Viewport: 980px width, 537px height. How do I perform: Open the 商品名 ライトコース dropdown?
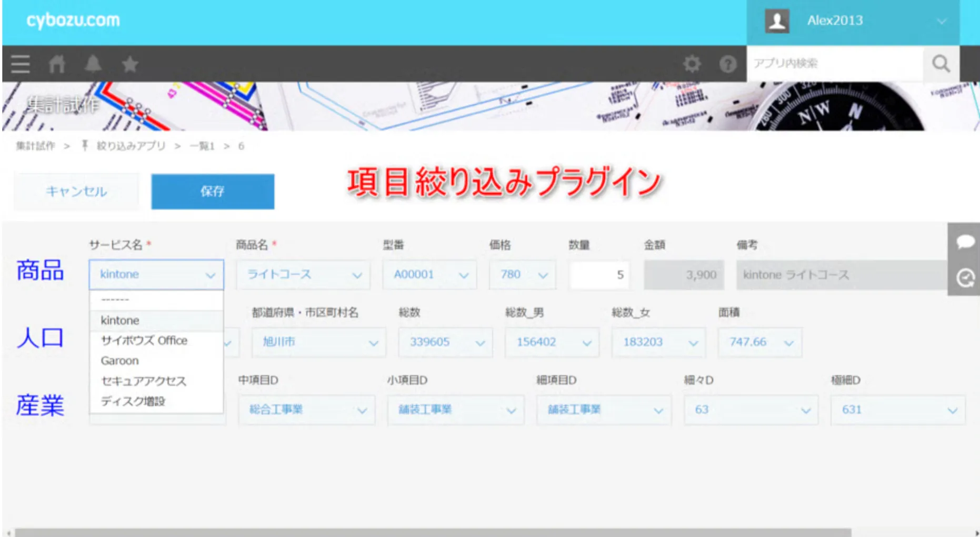[x=303, y=275]
